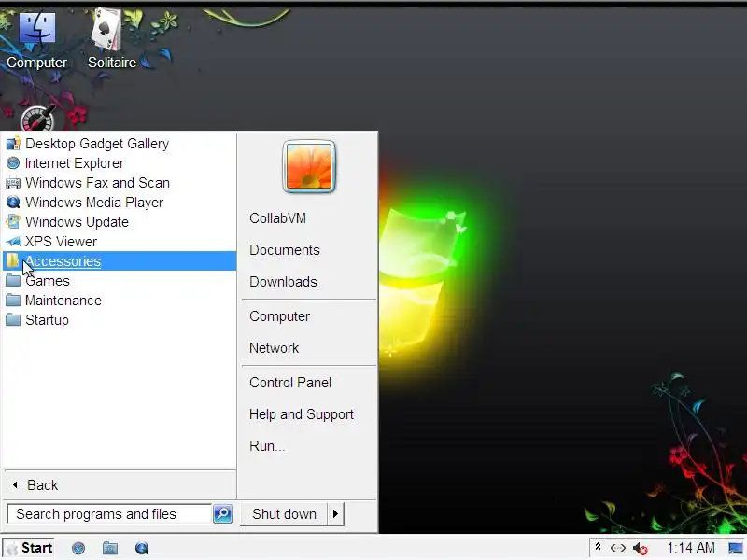Image resolution: width=747 pixels, height=560 pixels.
Task: Start Windows Media Player from program list
Action: [x=120, y=203]
